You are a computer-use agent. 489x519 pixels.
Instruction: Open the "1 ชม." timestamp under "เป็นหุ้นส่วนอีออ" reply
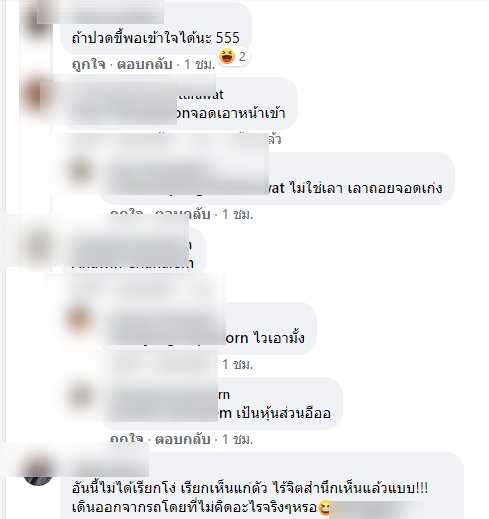pyautogui.click(x=238, y=439)
